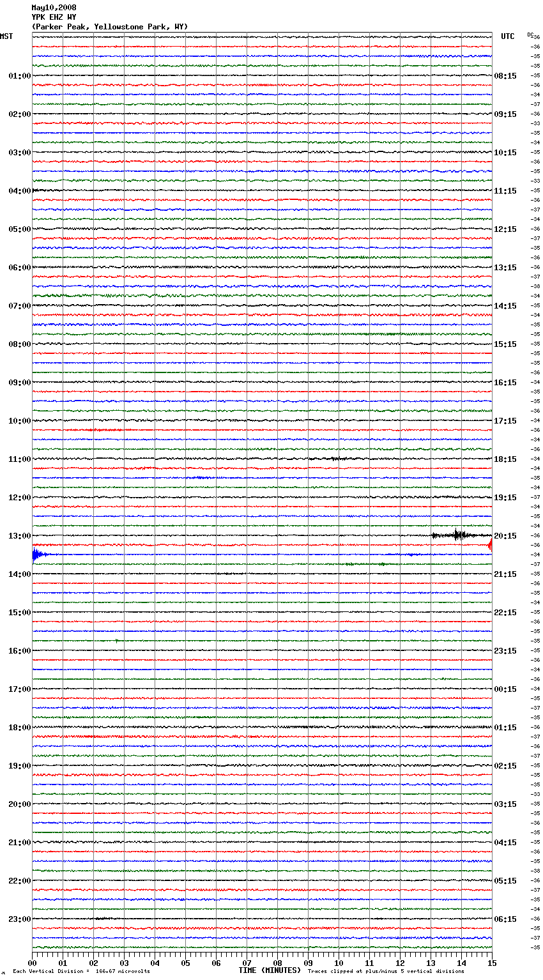
Task: Select the 04:00 MST time label
Action: pyautogui.click(x=19, y=191)
